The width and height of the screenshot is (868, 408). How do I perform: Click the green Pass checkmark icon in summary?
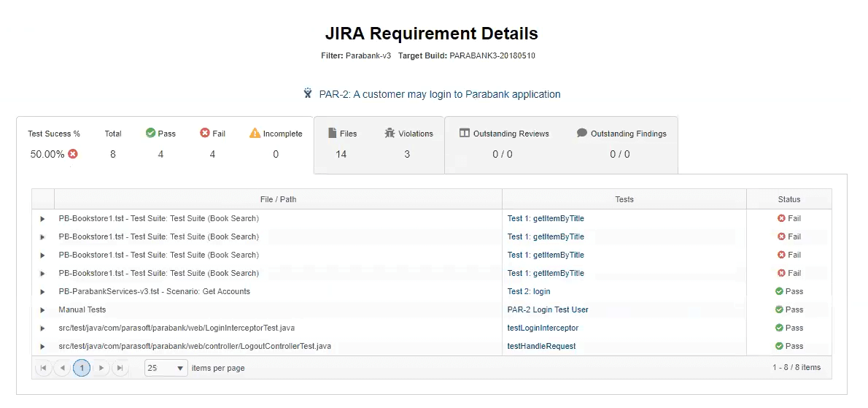[x=150, y=133]
